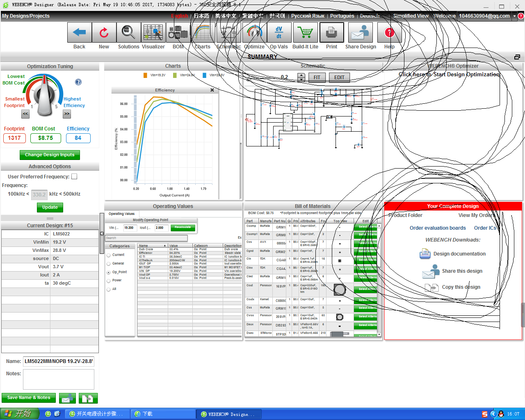Open Build-It Lite shopping cart icon
This screenshot has height=420, width=525.
tap(305, 32)
